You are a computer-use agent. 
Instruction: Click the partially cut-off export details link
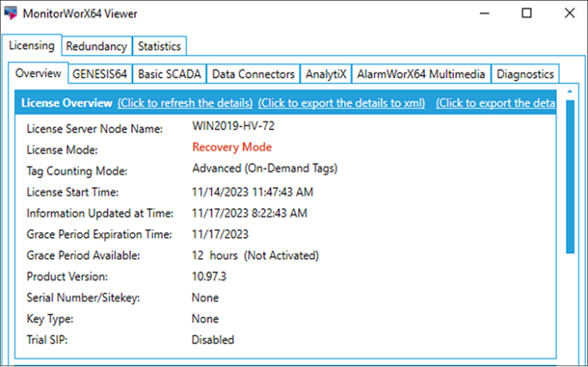[495, 103]
